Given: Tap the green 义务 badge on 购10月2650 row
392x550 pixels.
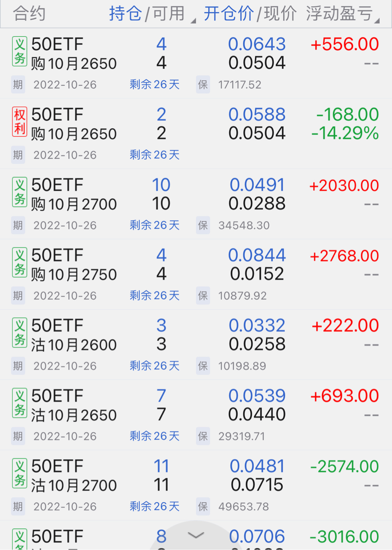Looking at the screenshot, I should pyautogui.click(x=20, y=52).
